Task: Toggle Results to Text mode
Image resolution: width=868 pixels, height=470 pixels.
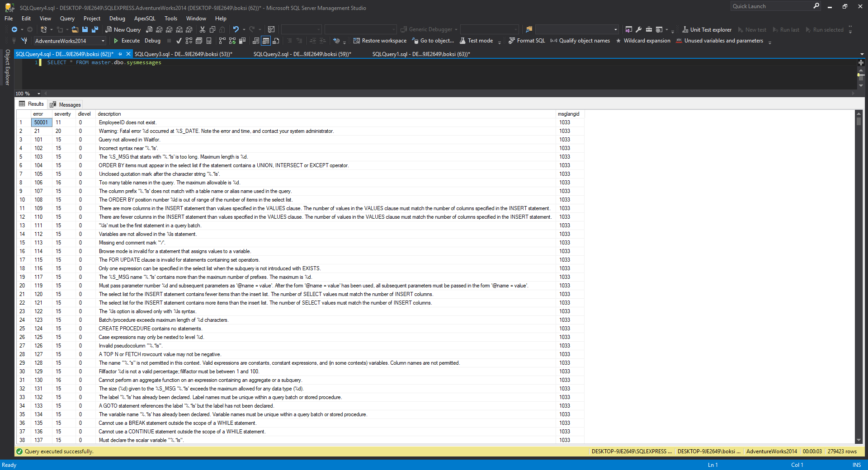Action: 256,41
